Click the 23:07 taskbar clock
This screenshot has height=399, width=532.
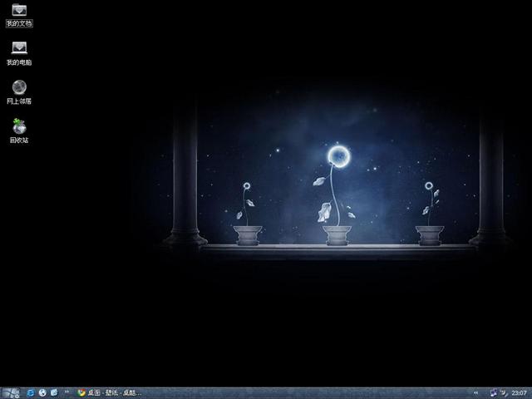coord(519,393)
